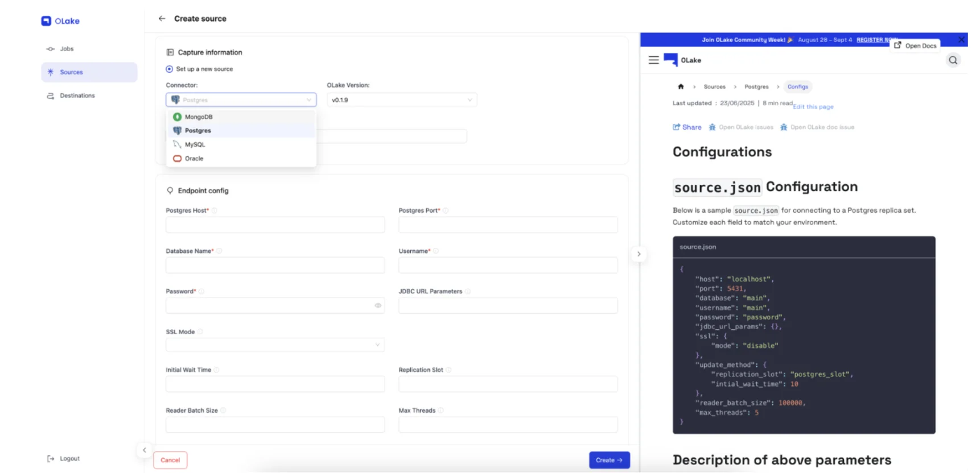Collapse the left sidebar with chevron
Viewport: 980px width, 473px height.
[x=145, y=450]
